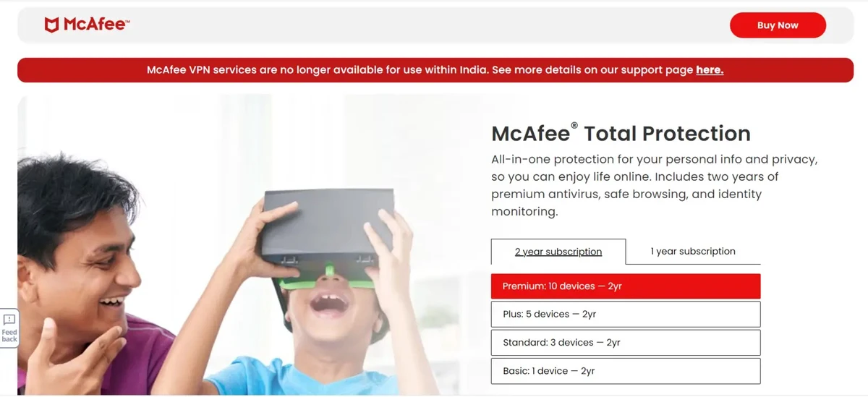The width and height of the screenshot is (868, 397).
Task: Click the McAfee Total Protection heading
Action: pyautogui.click(x=621, y=133)
